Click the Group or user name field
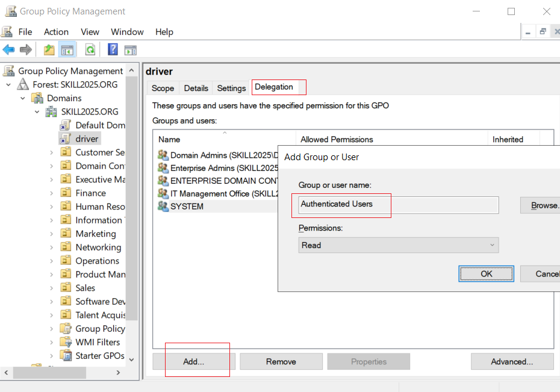 (x=398, y=205)
